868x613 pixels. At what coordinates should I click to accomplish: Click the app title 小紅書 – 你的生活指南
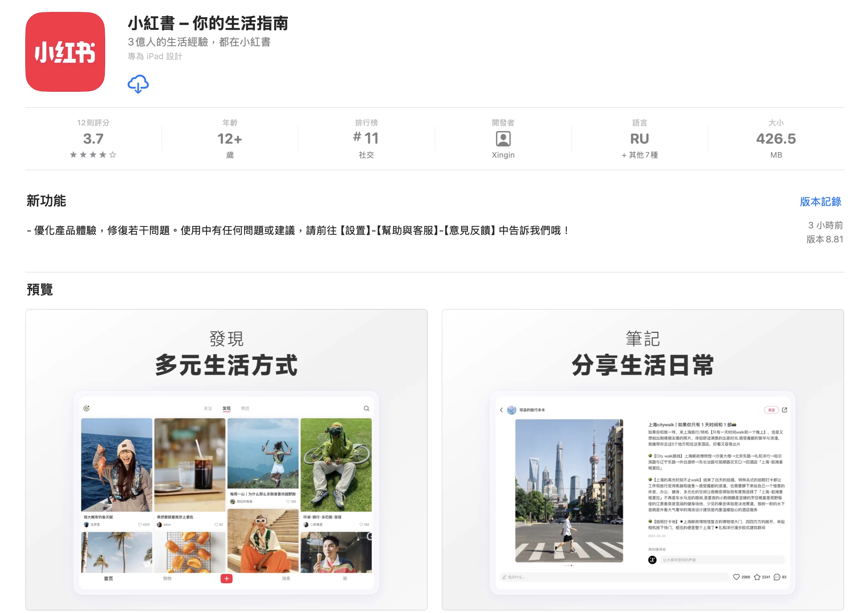208,23
